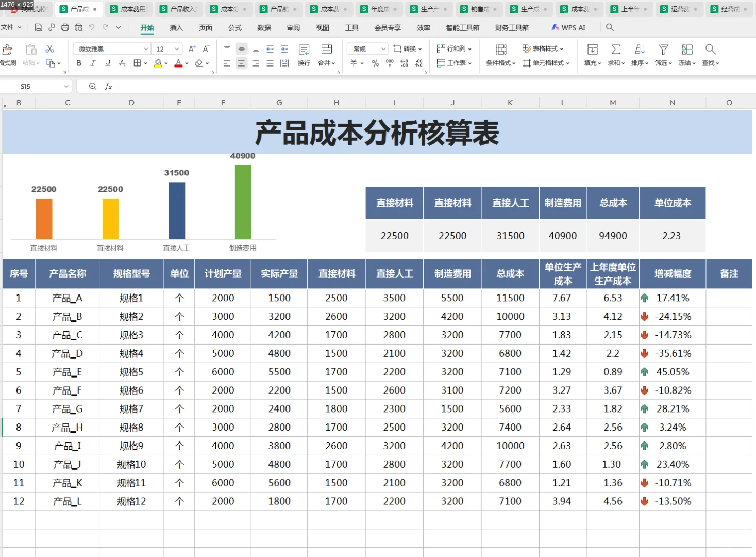Toggle Underline formatting
This screenshot has height=557, width=756.
pos(108,63)
